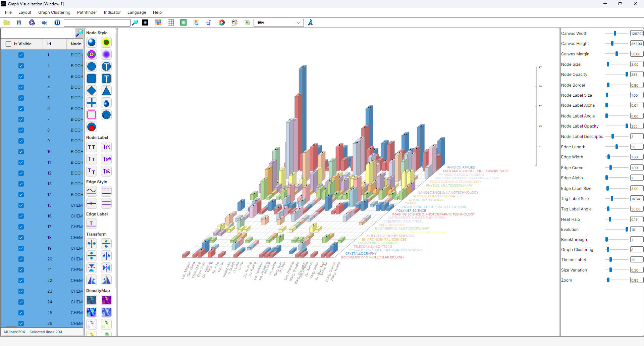644x346 pixels.
Task: Click the Canvas Width value field
Action: (636, 34)
